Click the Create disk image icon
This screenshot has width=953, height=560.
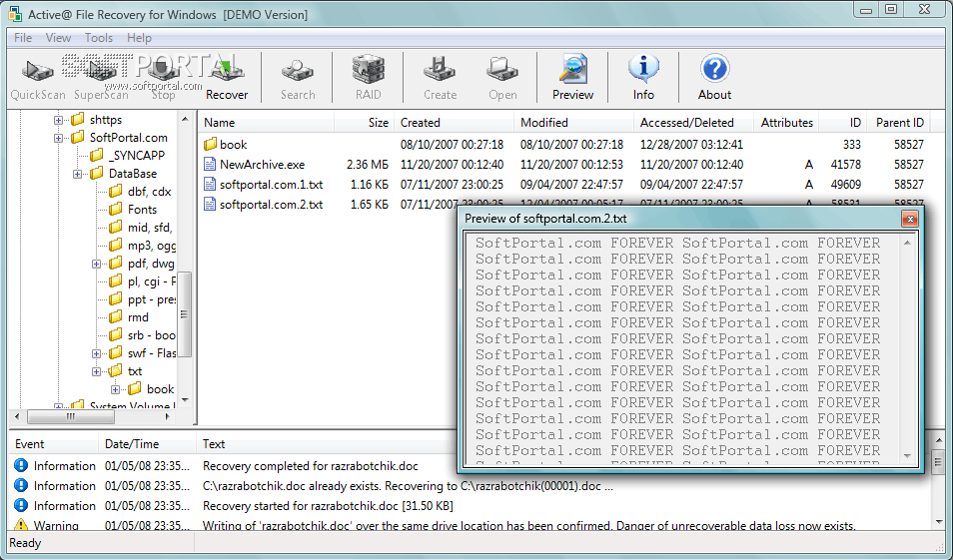pos(440,69)
